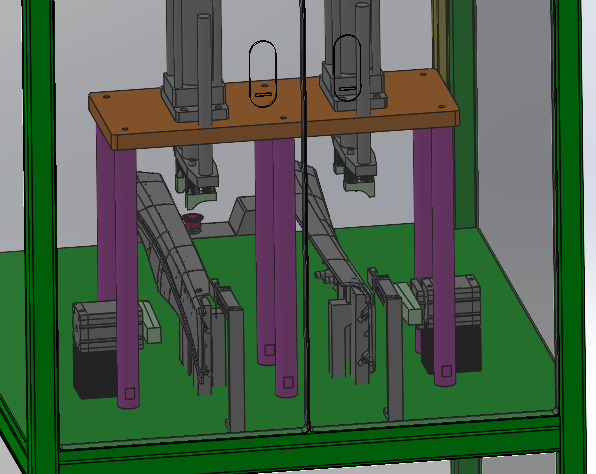Viewport: 596px width, 474px height.
Task: Select the gray trapezoid housing behind center legs
Action: click(x=242, y=215)
